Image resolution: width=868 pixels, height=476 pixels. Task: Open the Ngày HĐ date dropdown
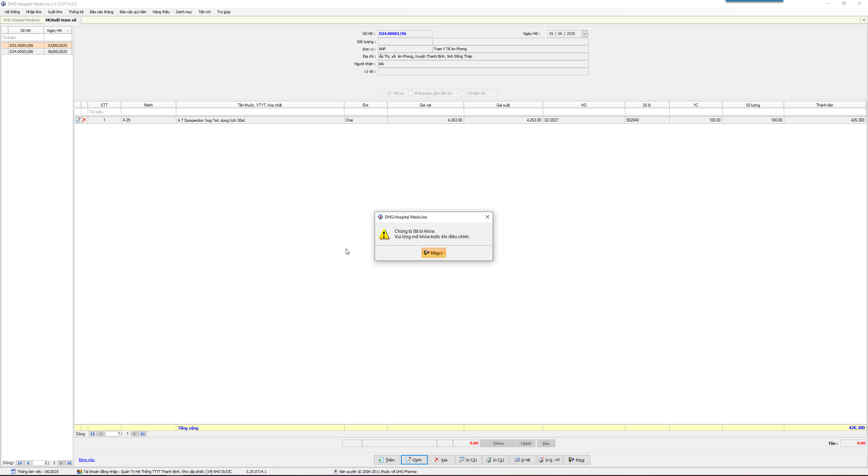585,34
